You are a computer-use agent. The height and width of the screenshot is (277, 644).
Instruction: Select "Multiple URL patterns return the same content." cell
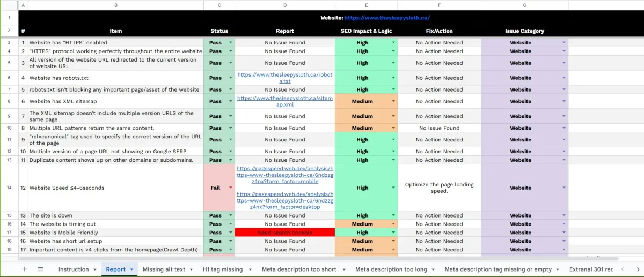[115, 128]
